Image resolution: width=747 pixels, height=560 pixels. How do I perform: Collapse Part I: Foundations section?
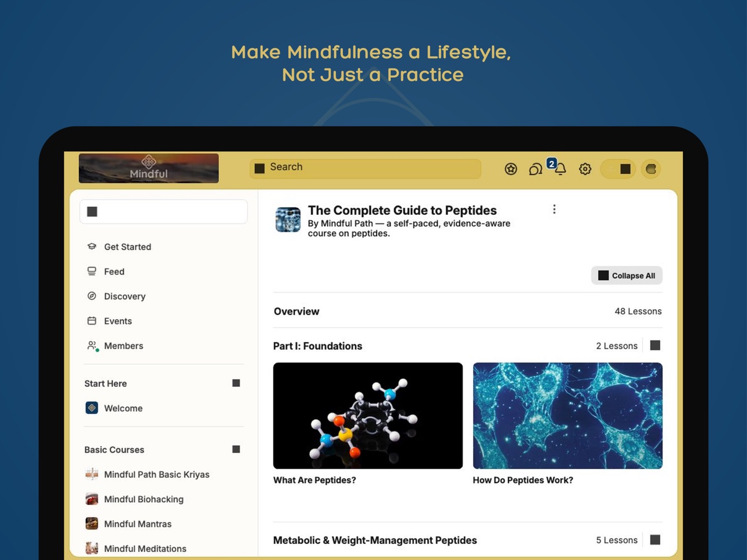(655, 346)
